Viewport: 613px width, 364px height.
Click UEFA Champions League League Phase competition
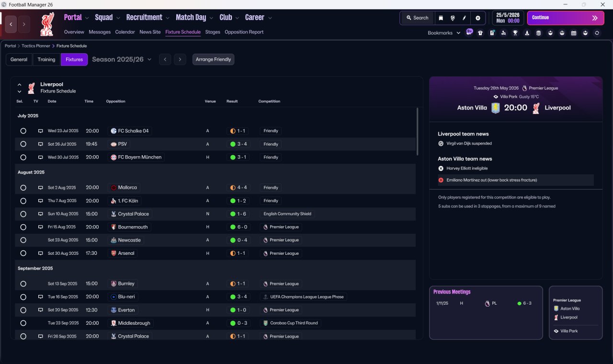(304, 297)
